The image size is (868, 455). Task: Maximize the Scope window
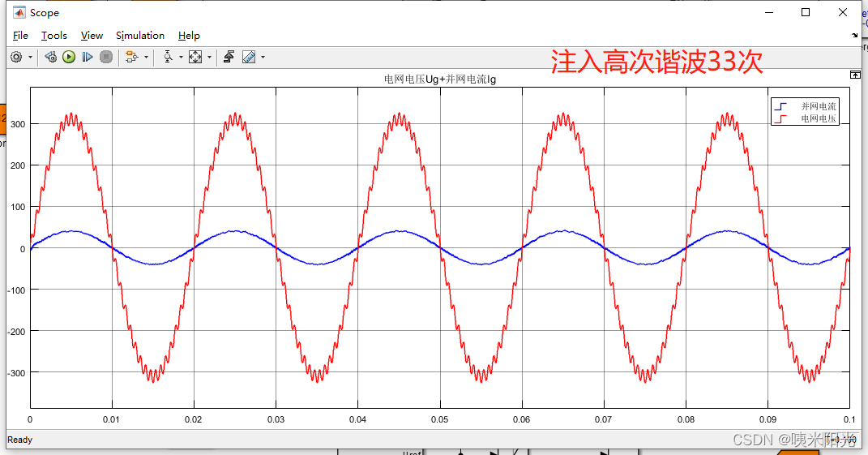806,12
